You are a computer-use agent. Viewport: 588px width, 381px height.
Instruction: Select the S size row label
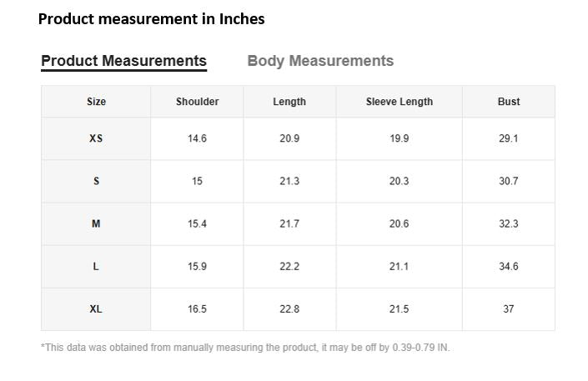pos(96,181)
